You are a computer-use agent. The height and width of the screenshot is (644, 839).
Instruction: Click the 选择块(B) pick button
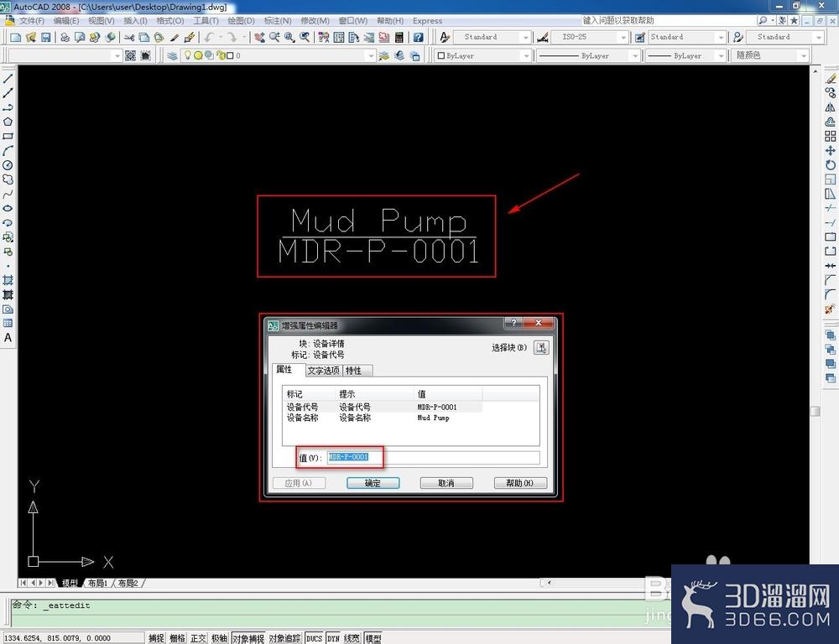(541, 348)
